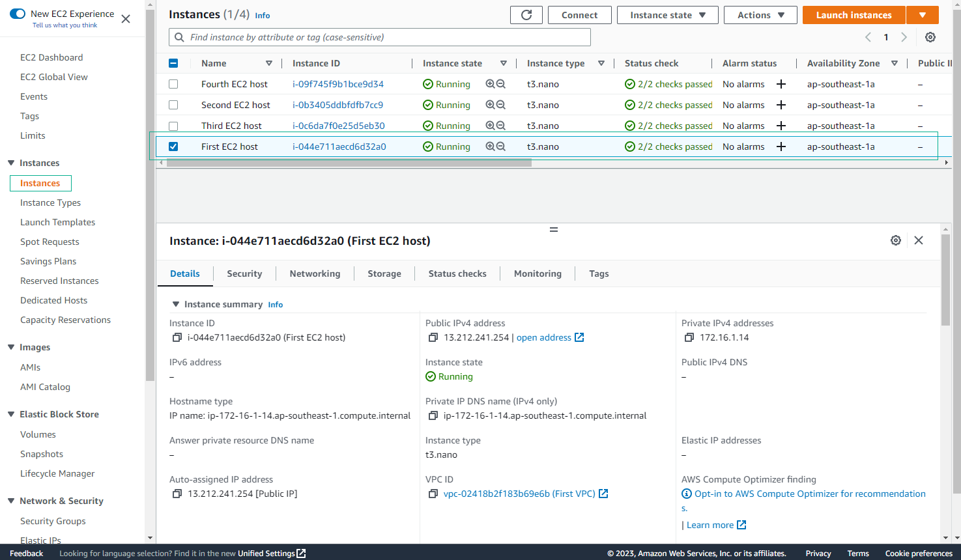961x560 pixels.
Task: Copy Private IPv4 address 172.16.1.14
Action: tap(689, 337)
